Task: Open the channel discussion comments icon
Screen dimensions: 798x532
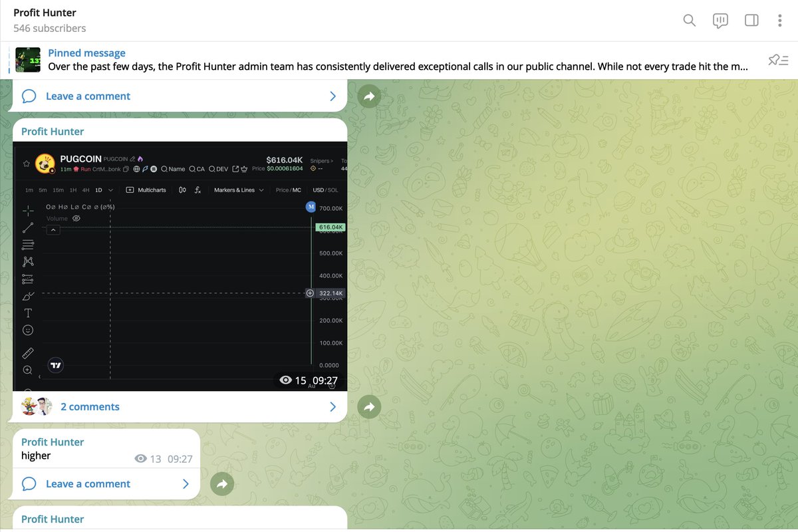Action: click(720, 21)
